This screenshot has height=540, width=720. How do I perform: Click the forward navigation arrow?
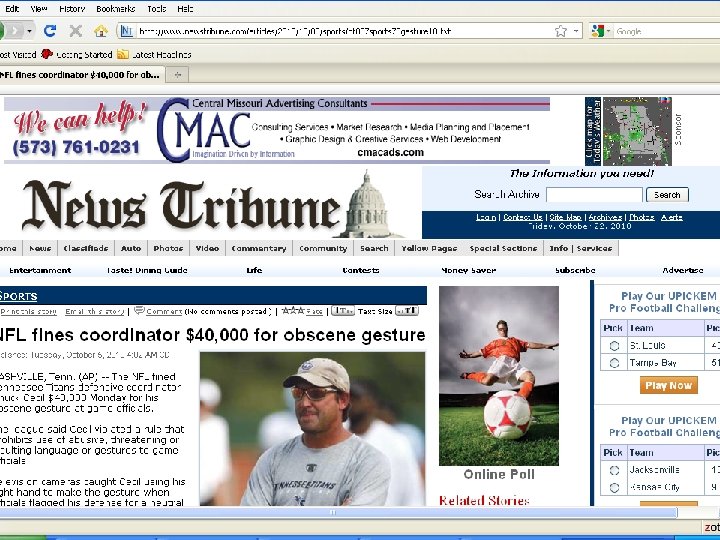14,31
